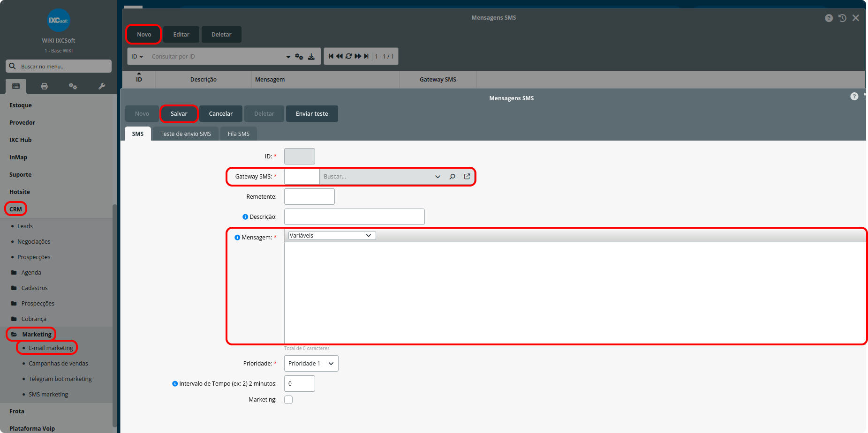Click the Cancelar button

tap(221, 114)
